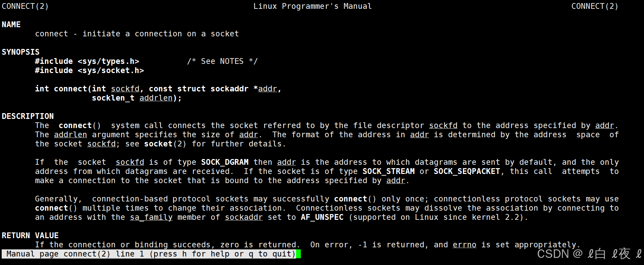Click the Linux Programmer's Manual header title
Image resolution: width=644 pixels, height=265 pixels.
(x=313, y=6)
